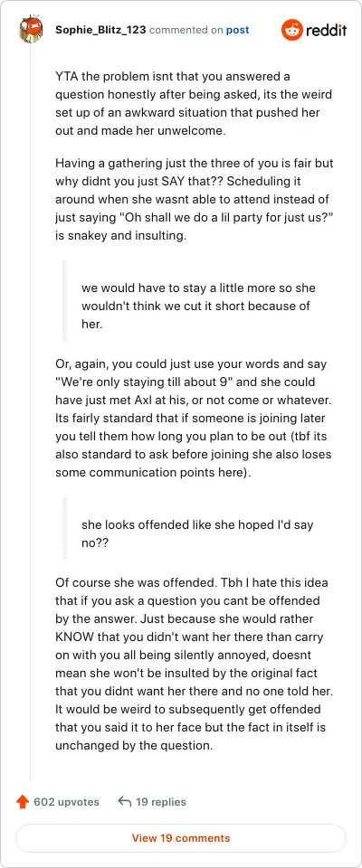This screenshot has height=868, width=362.
Task: Click the Reddit snoo logo icon
Action: pos(292,30)
